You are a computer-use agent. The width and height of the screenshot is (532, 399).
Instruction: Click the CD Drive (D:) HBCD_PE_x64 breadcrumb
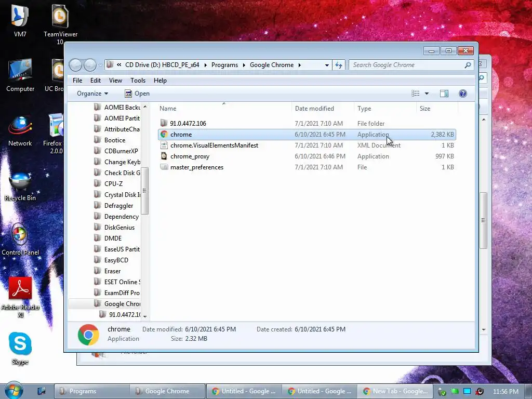[162, 65]
